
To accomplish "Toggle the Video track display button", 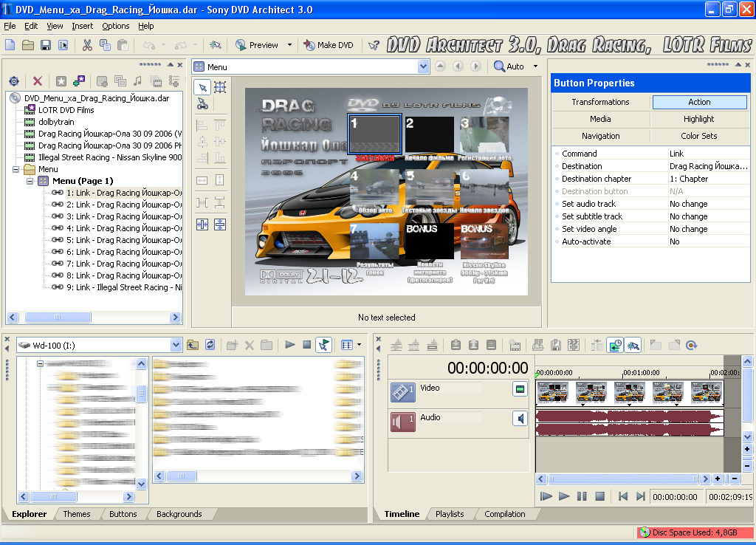I will click(x=520, y=388).
